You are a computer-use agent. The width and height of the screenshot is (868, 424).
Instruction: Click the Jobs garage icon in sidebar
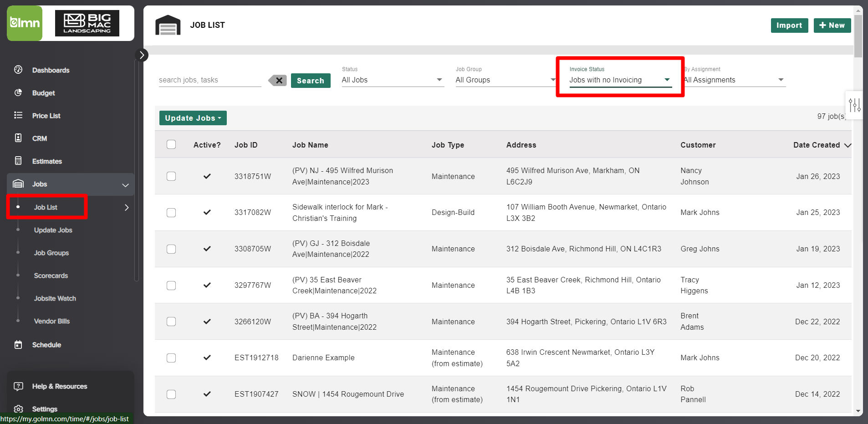point(18,184)
